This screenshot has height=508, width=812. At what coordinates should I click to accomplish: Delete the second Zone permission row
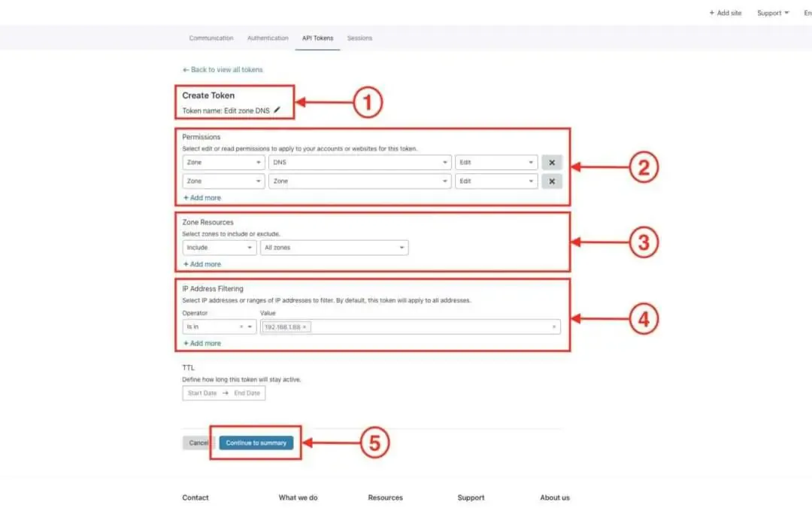click(552, 181)
